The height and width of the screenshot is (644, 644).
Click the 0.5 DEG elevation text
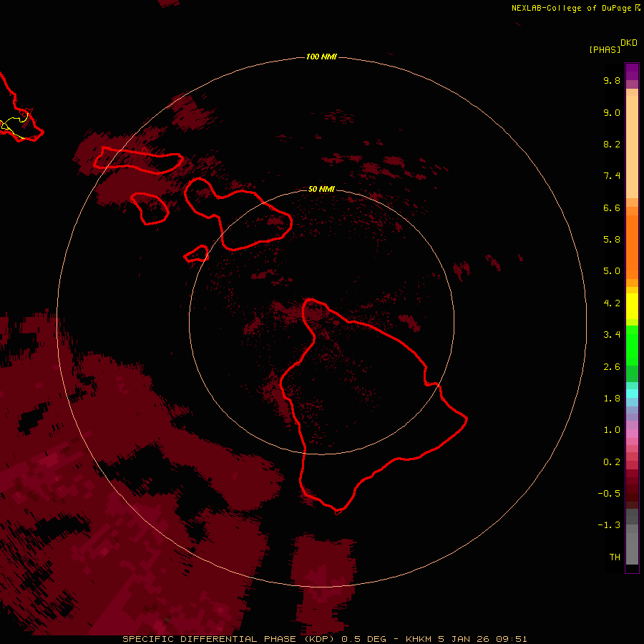(x=364, y=639)
